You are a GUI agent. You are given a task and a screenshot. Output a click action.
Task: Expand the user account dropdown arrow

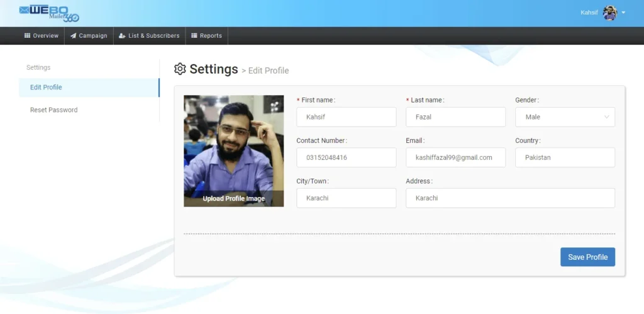(x=623, y=13)
